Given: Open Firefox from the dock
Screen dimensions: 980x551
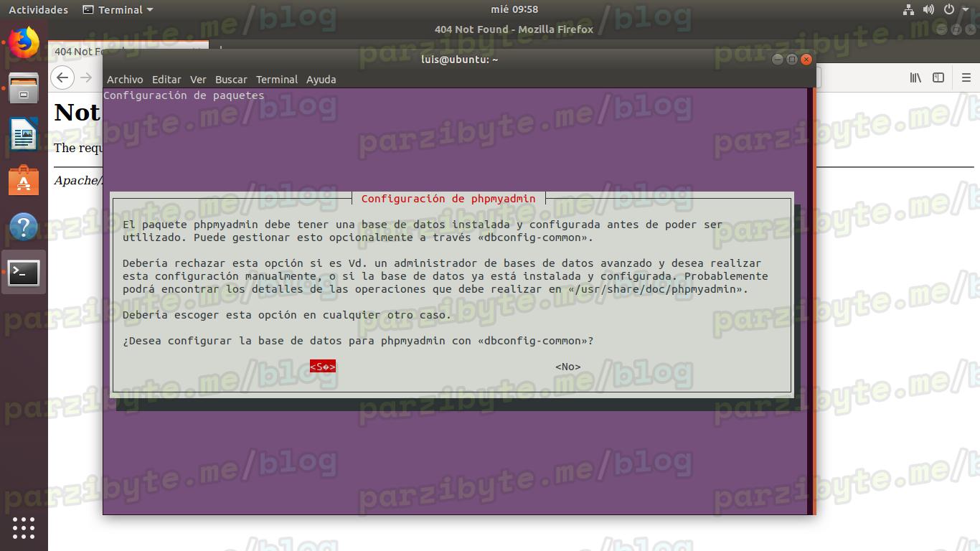Looking at the screenshot, I should pyautogui.click(x=24, y=42).
